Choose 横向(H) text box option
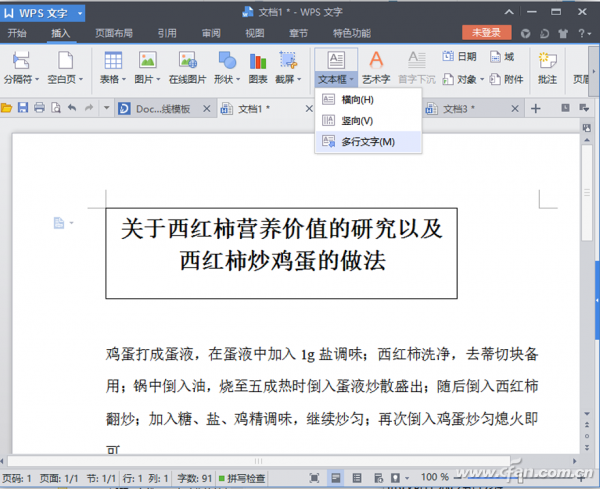The width and height of the screenshot is (600, 489). (x=368, y=100)
